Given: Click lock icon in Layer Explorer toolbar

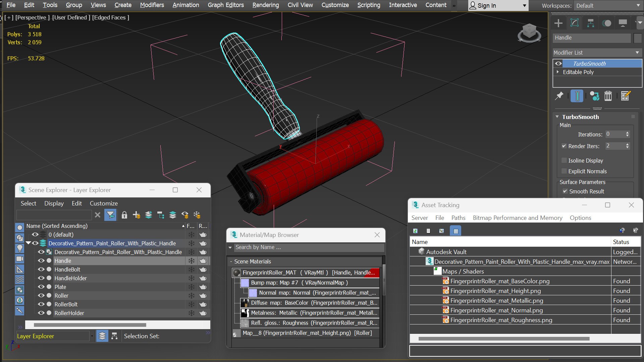Looking at the screenshot, I should click(124, 215).
